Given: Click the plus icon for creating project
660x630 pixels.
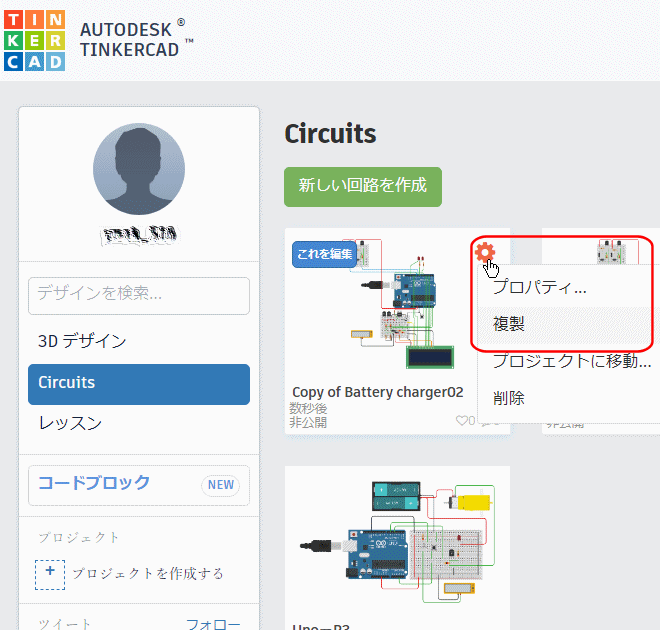Looking at the screenshot, I should click(49, 573).
